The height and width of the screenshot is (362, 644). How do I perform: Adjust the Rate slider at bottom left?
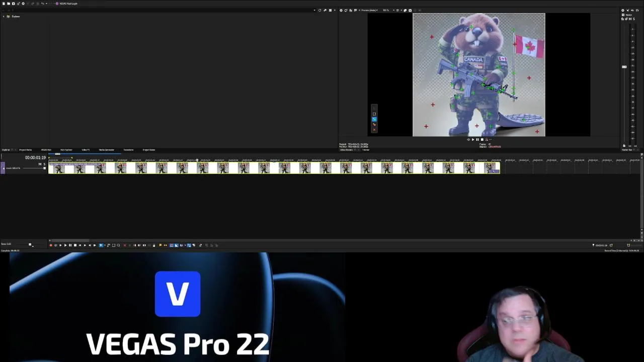point(30,245)
